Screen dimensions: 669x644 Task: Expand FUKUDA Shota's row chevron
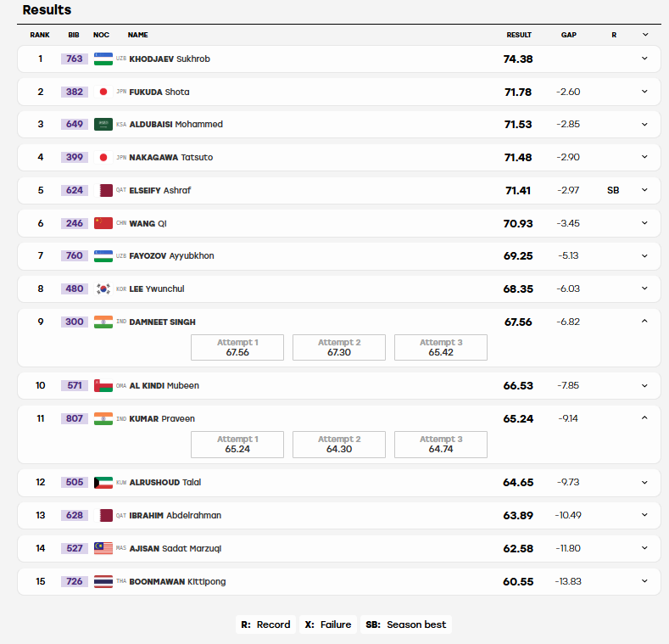tap(644, 92)
